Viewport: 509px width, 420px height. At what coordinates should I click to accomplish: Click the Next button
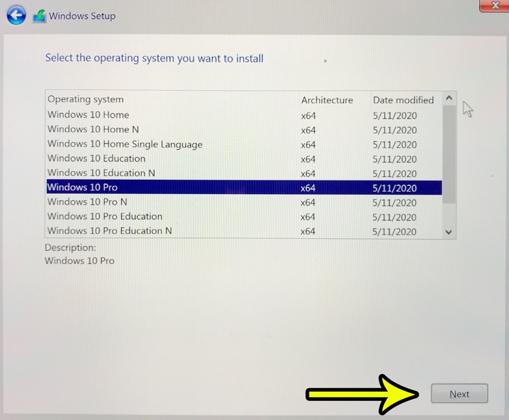459,394
